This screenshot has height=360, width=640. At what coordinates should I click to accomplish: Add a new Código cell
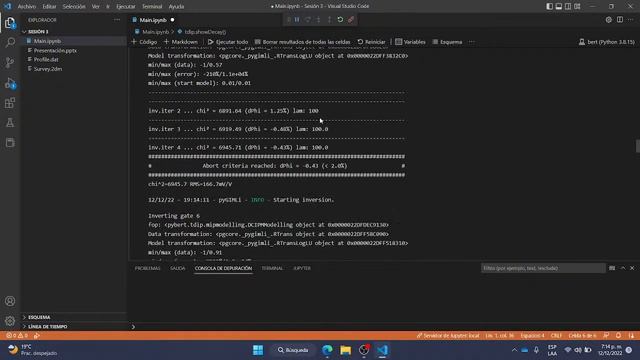click(144, 42)
